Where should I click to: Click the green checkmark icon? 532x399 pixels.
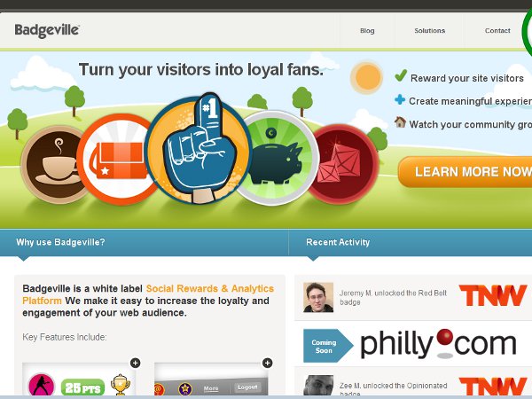(401, 75)
